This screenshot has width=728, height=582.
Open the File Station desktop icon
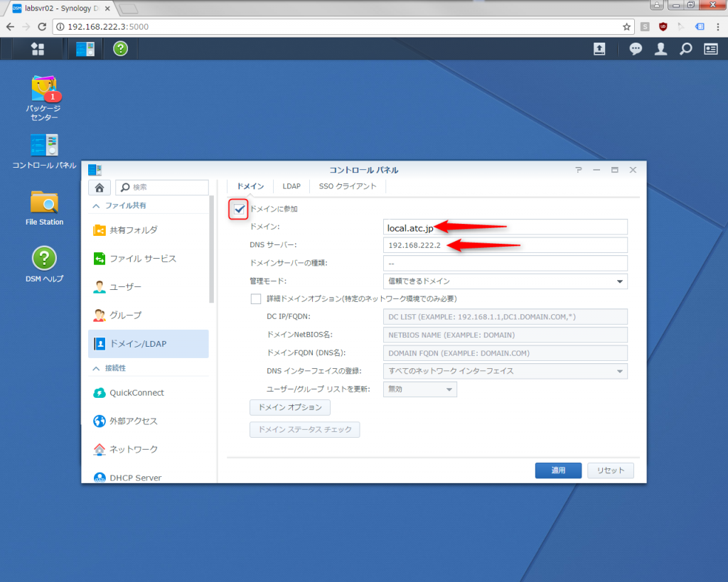tap(44, 203)
